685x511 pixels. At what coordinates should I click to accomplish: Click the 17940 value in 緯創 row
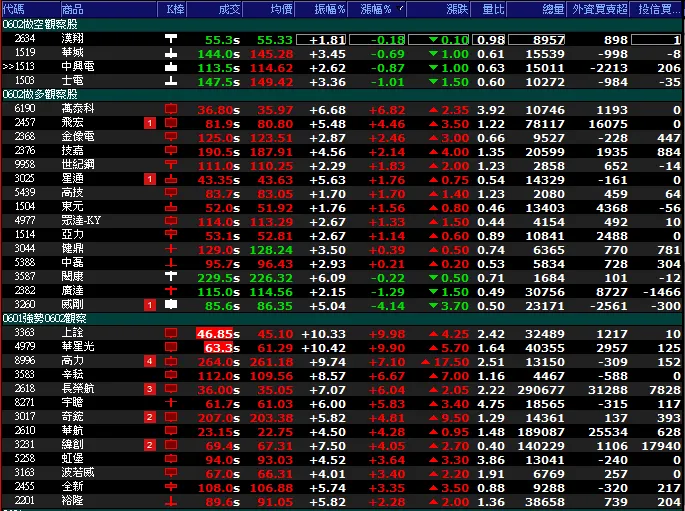[661, 445]
